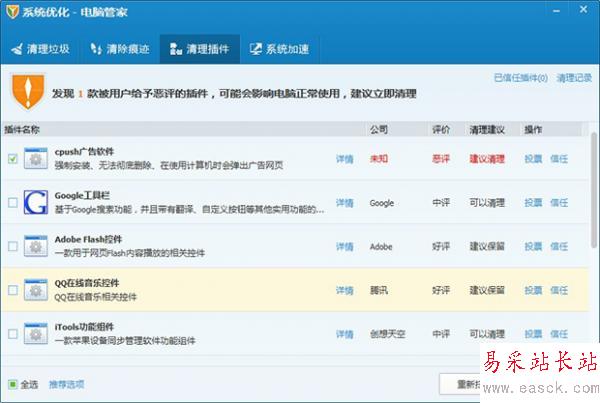Check the Google工具栏 checkbox
Screen dimensions: 600x403
click(13, 202)
